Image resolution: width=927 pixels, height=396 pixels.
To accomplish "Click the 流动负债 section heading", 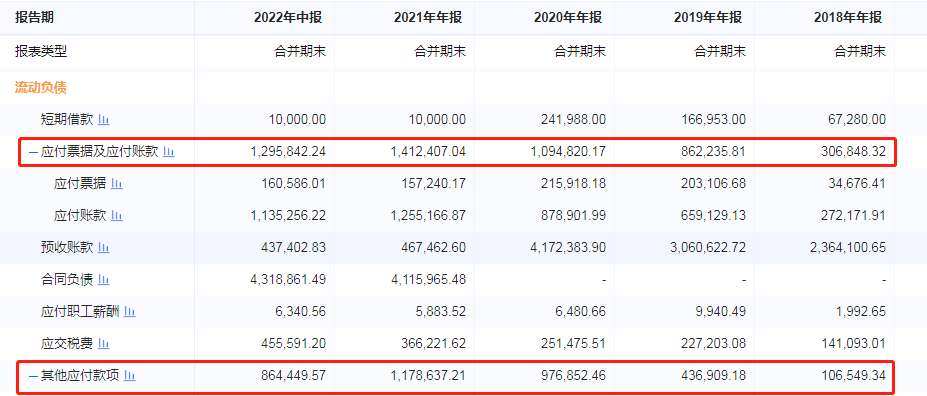I will (41, 87).
